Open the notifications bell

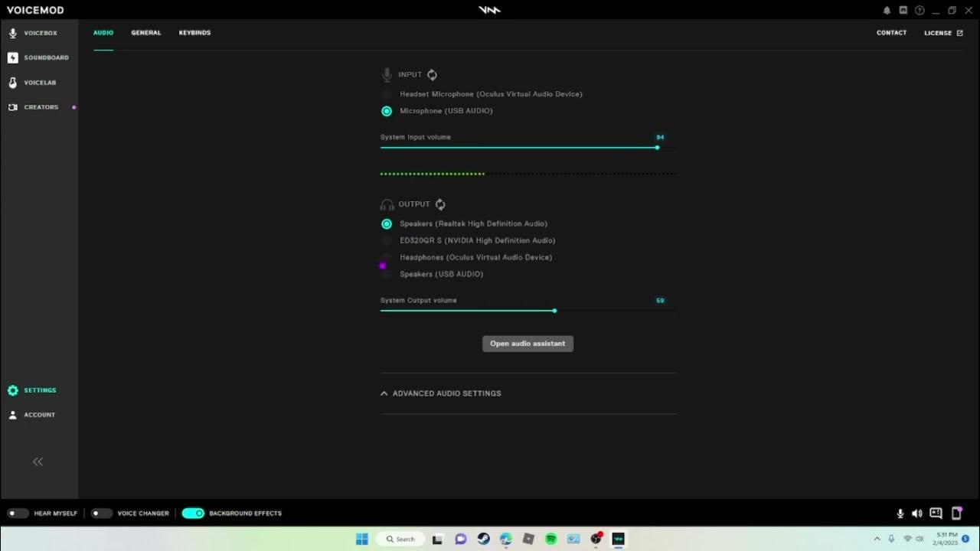coord(887,10)
